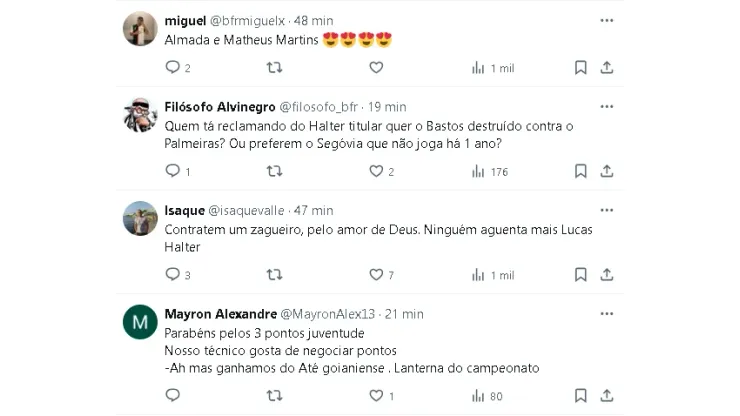This screenshot has height=416, width=740.
Task: Share Isaque's tweet
Action: click(607, 274)
